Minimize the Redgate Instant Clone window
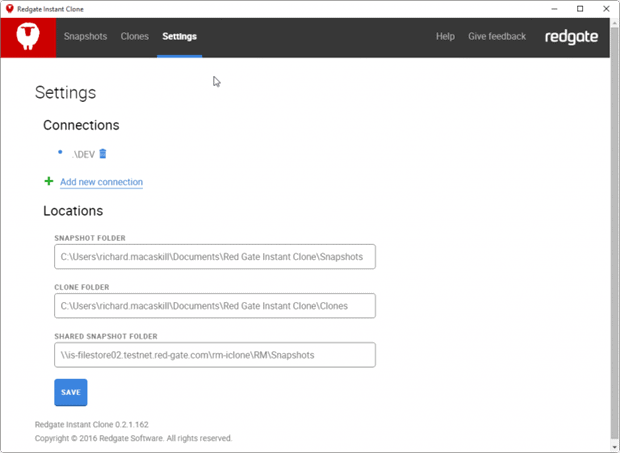The height and width of the screenshot is (453, 620). click(x=554, y=9)
